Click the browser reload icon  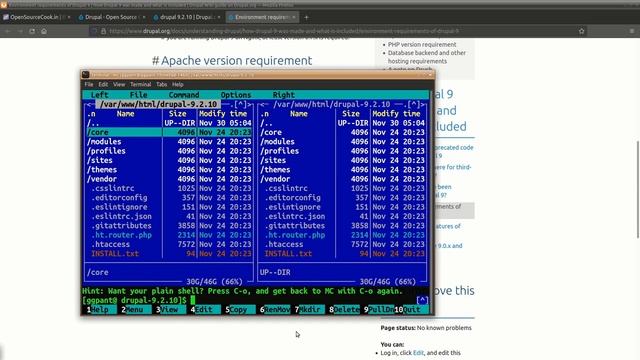pyautogui.click(x=32, y=31)
